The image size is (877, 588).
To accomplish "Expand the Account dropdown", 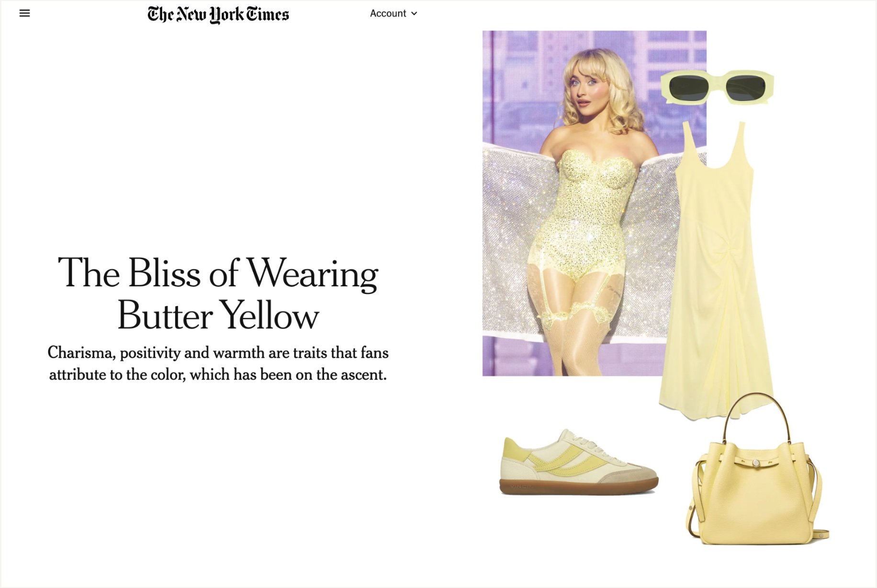I will tap(394, 13).
